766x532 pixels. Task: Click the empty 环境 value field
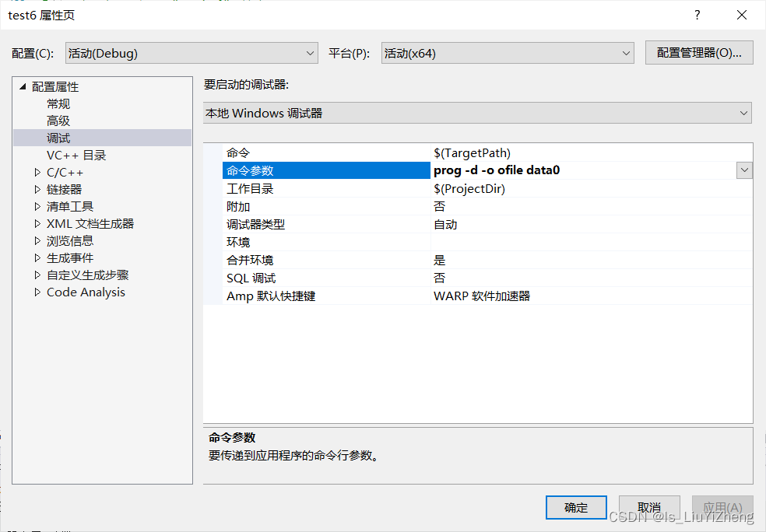coord(592,242)
